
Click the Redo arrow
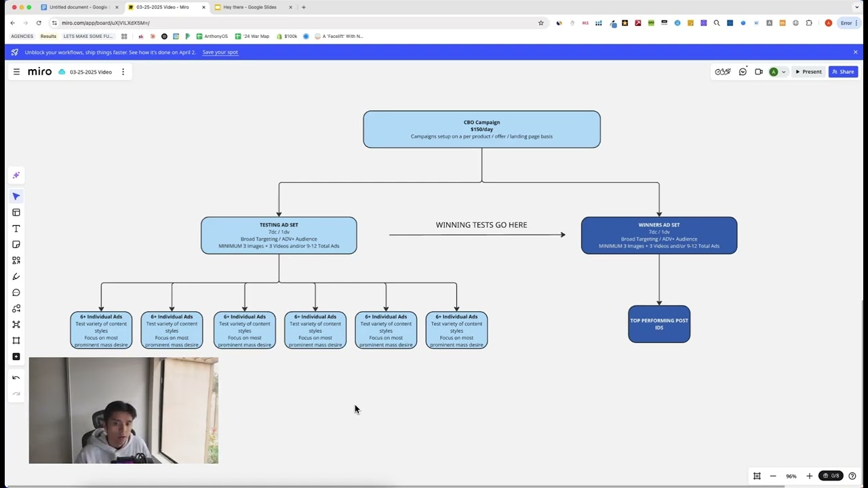(x=16, y=394)
